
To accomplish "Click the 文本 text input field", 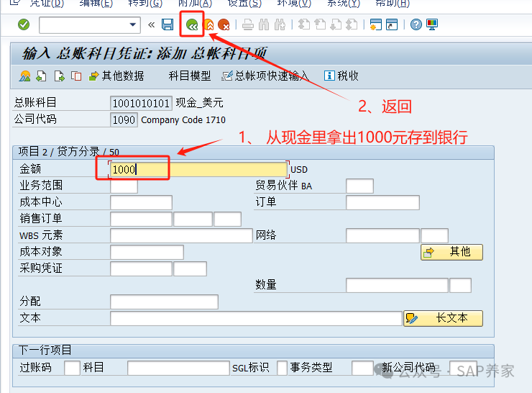I will coord(256,319).
